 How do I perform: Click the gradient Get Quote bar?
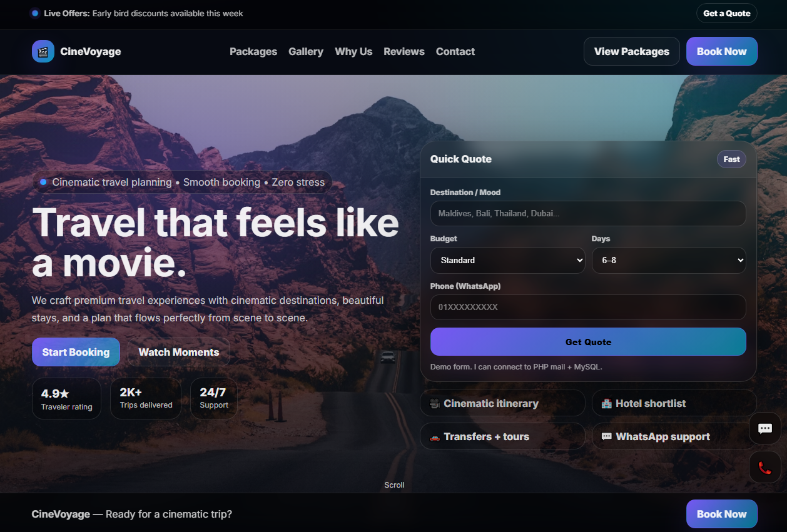588,341
